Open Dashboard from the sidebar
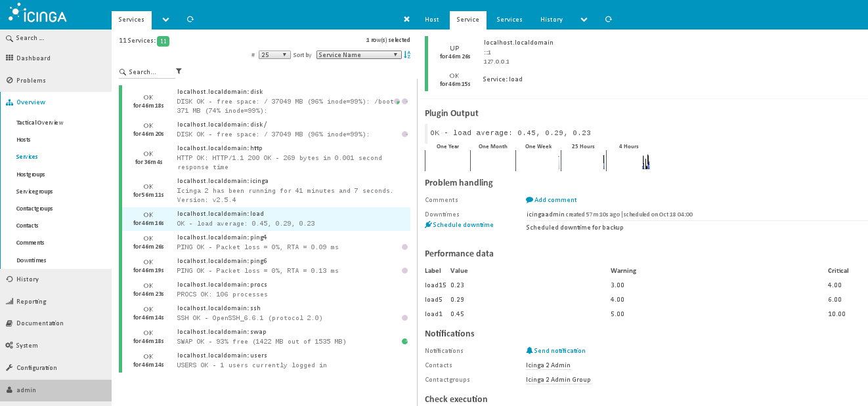 click(33, 58)
